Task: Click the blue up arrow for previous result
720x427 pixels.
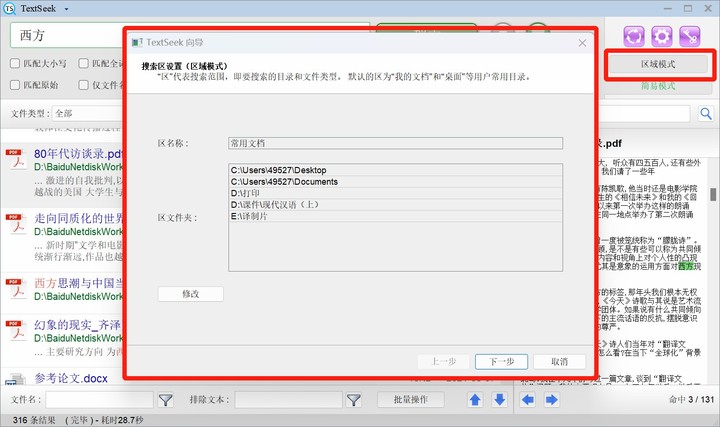Action: (x=474, y=400)
